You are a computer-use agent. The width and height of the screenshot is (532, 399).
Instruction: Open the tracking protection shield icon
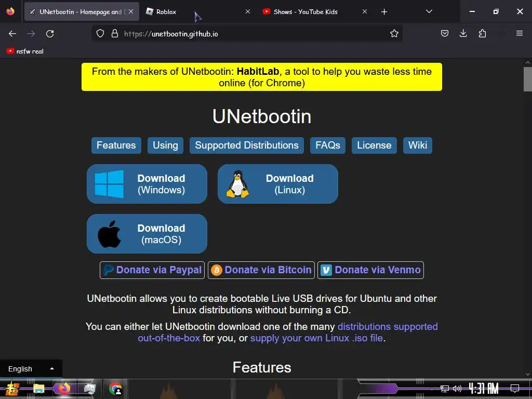point(100,33)
